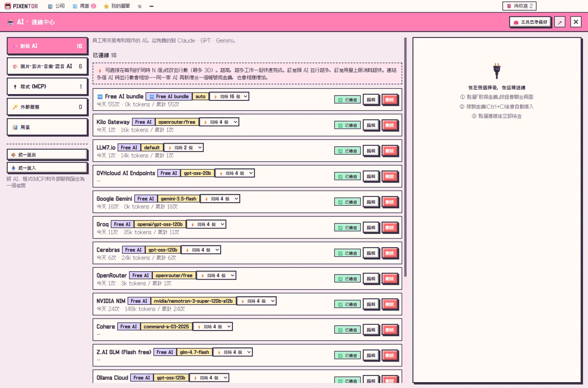
Task: Edit the Free AI bundle connection
Action: 371,100
